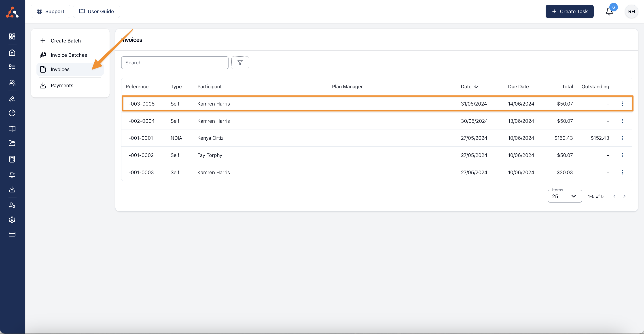The height and width of the screenshot is (334, 644).
Task: Select Invoice Batches in the side menu
Action: point(70,55)
